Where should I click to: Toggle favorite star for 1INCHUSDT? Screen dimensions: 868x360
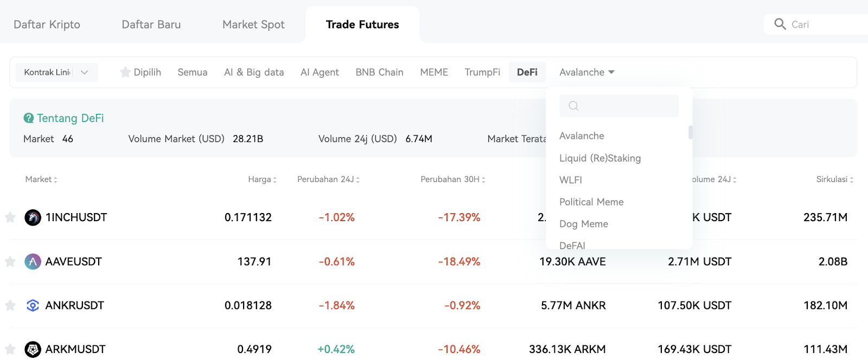[10, 217]
